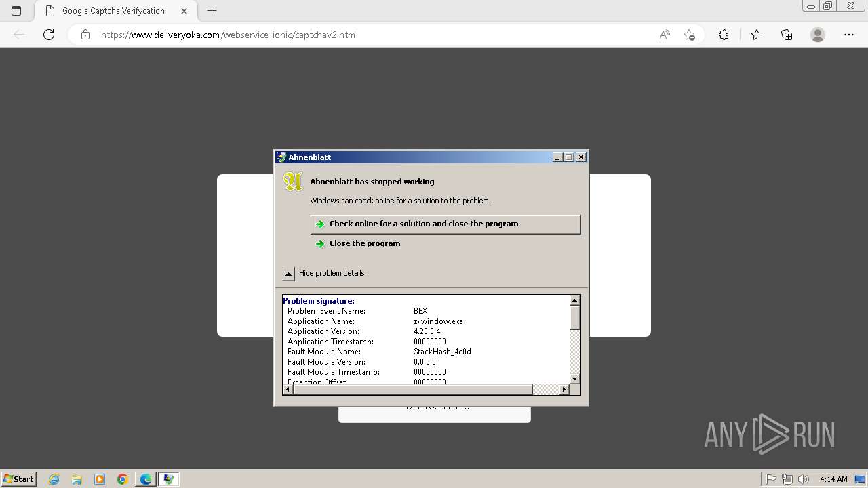Reload the page with refresh icon
The height and width of the screenshot is (488, 868).
(49, 35)
